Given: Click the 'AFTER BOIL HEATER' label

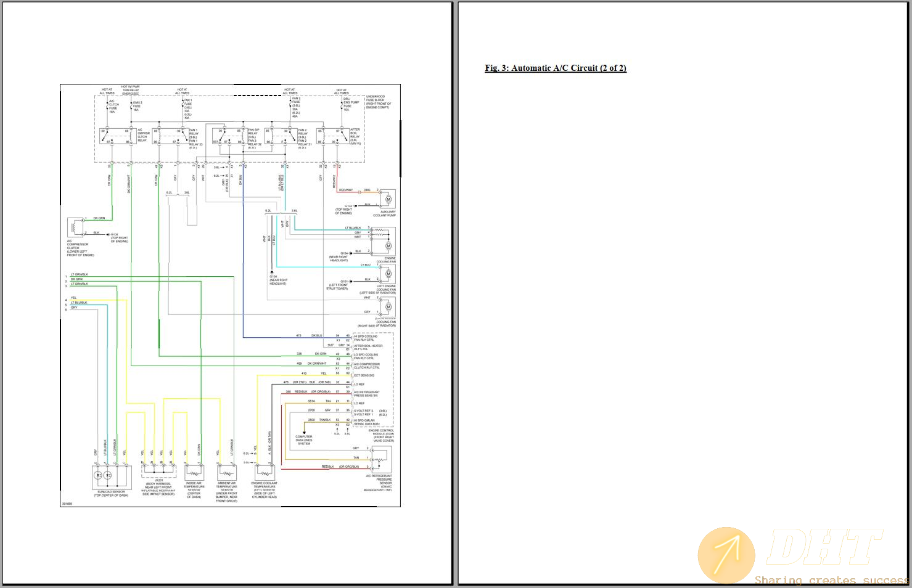Looking at the screenshot, I should (368, 346).
